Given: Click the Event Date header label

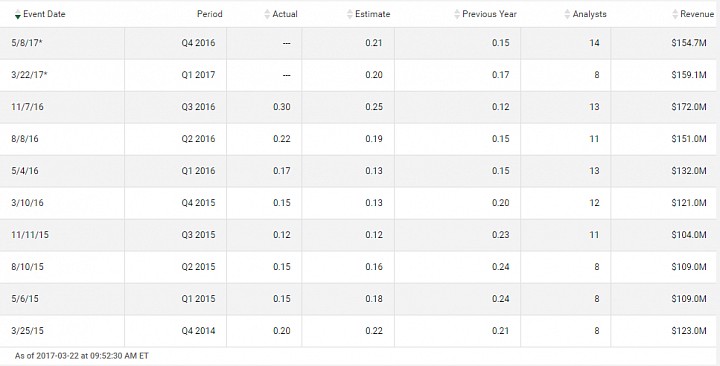Looking at the screenshot, I should (x=44, y=14).
